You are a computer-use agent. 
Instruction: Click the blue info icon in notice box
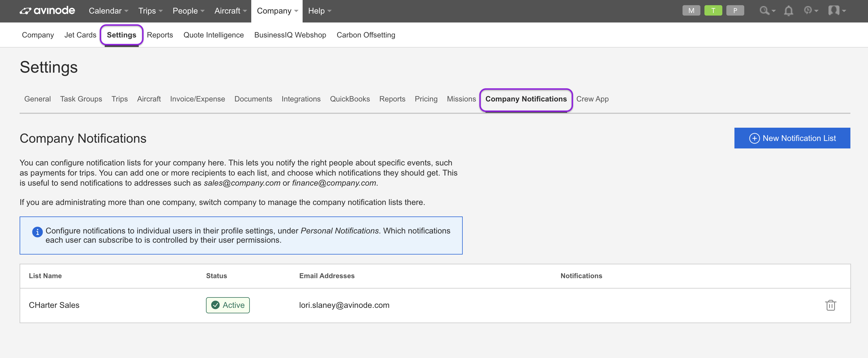[x=37, y=232]
